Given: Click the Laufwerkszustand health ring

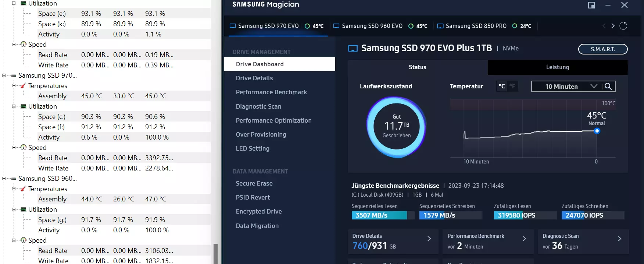Looking at the screenshot, I should [397, 127].
